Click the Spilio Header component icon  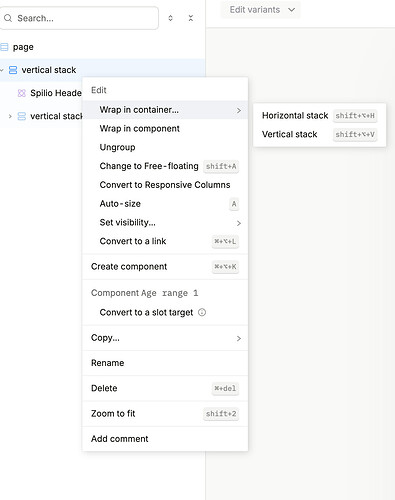pos(22,93)
